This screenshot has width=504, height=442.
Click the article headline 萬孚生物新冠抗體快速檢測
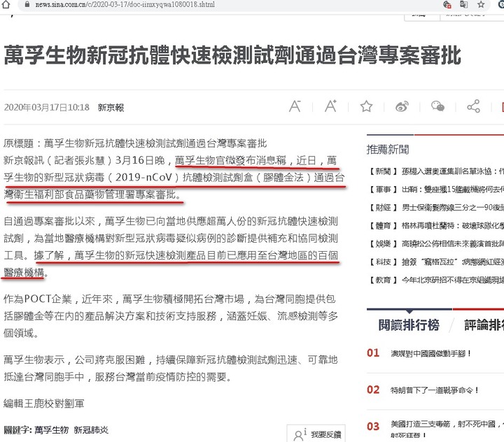(x=232, y=55)
